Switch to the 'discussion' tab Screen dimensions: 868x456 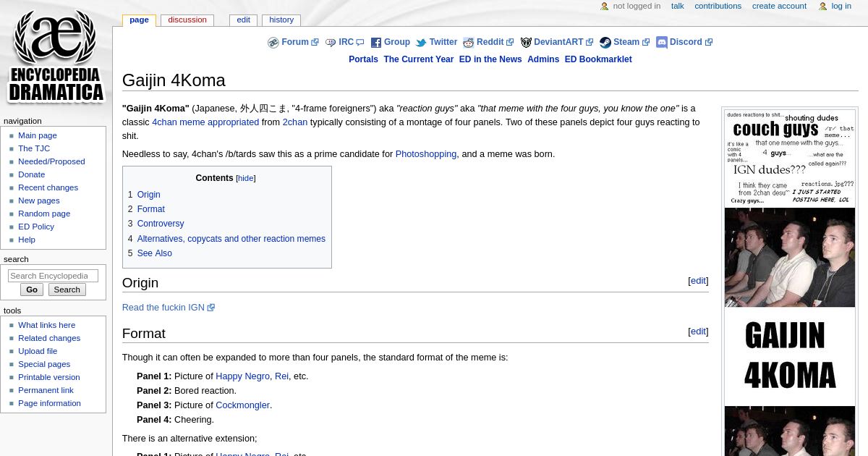tap(187, 20)
